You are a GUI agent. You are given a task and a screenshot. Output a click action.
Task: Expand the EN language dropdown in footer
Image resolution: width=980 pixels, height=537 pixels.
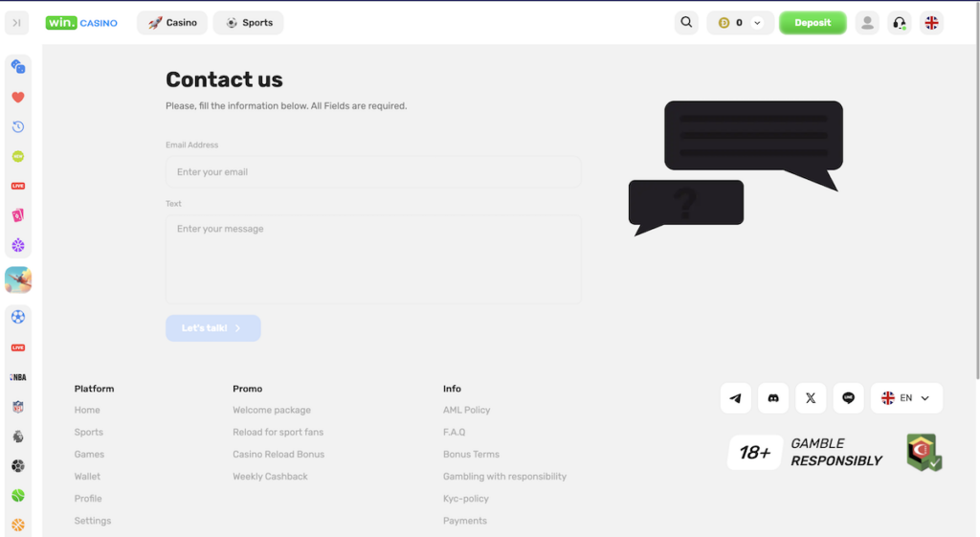coord(906,398)
